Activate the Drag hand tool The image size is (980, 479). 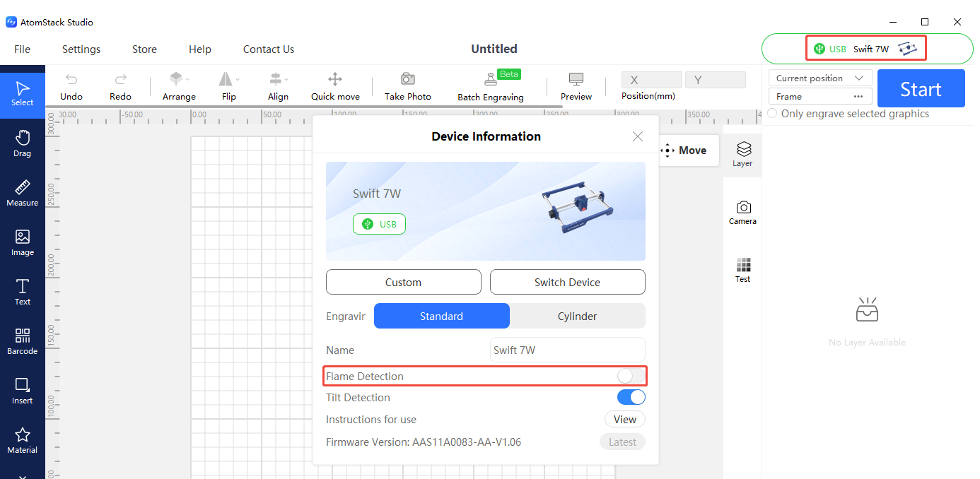(x=23, y=143)
